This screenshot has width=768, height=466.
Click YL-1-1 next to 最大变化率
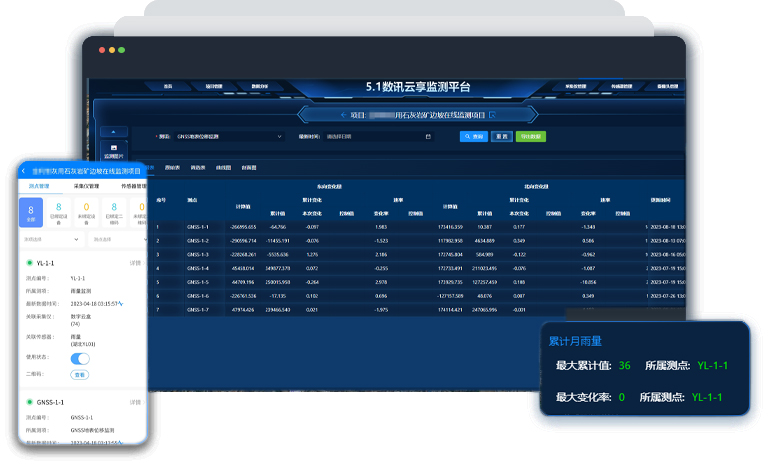(x=707, y=397)
